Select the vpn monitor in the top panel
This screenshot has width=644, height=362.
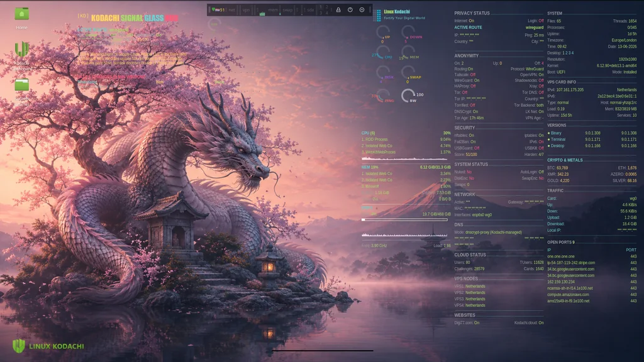click(x=246, y=10)
